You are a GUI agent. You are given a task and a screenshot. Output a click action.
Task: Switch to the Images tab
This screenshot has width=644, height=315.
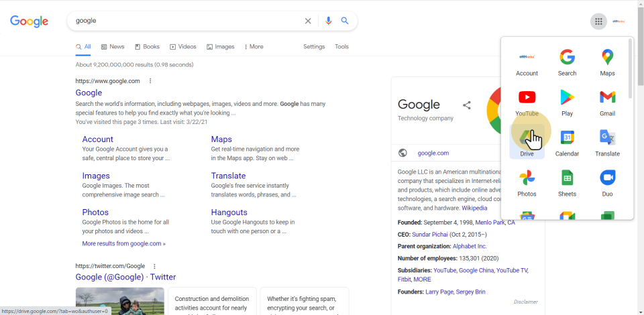221,47
